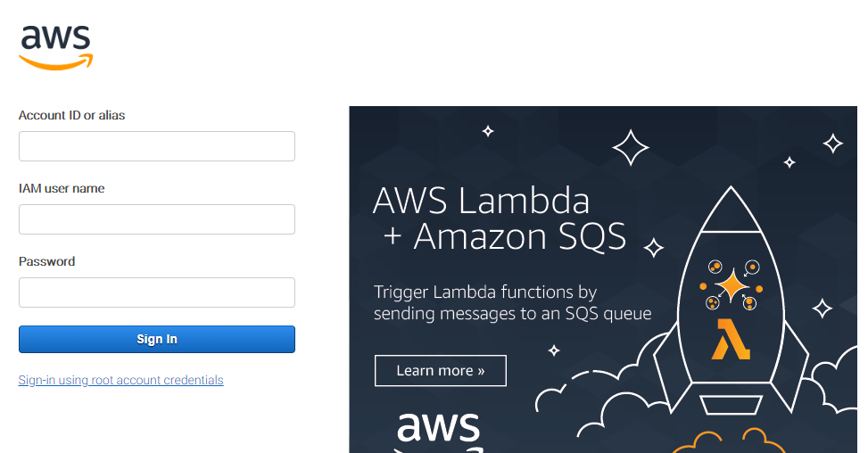
Task: Click the AWS Lambda + Amazon SQS headline
Action: [x=500, y=218]
